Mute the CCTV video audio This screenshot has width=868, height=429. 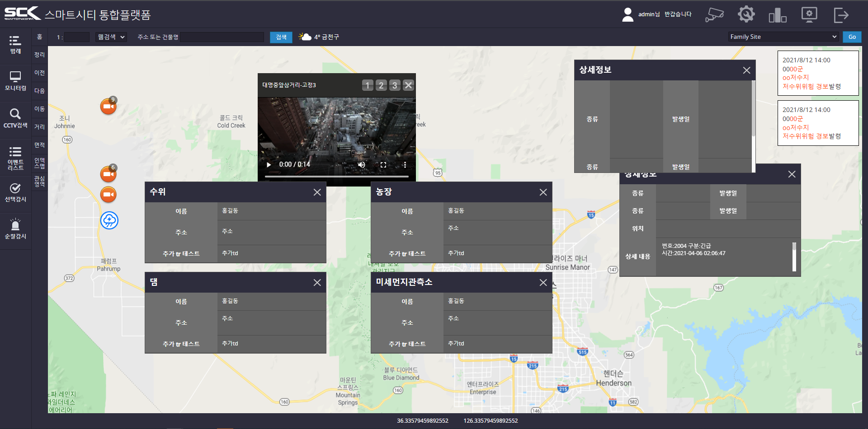pos(362,165)
